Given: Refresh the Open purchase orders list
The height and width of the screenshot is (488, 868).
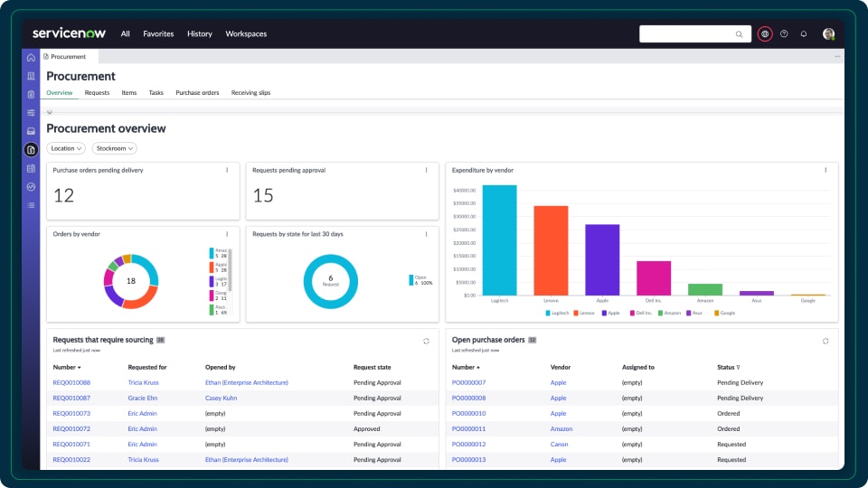Looking at the screenshot, I should click(826, 341).
